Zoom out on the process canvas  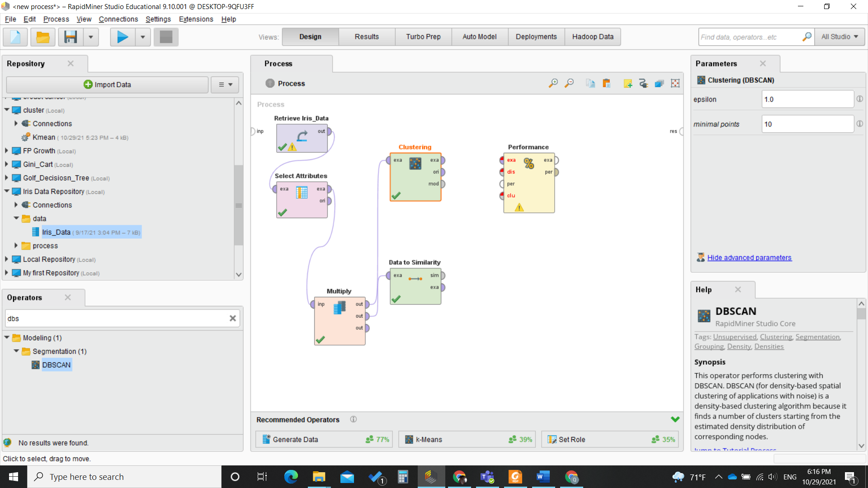569,83
